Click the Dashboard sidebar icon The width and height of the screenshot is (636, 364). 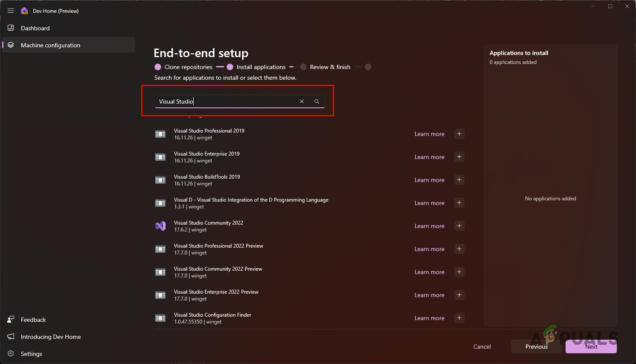point(10,28)
